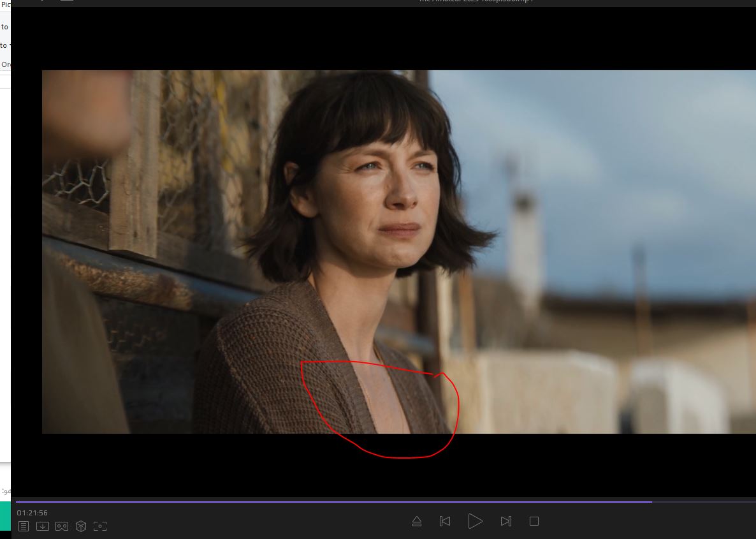The height and width of the screenshot is (539, 756).
Task: Enable the VR headset 360° mode icon
Action: [x=62, y=526]
